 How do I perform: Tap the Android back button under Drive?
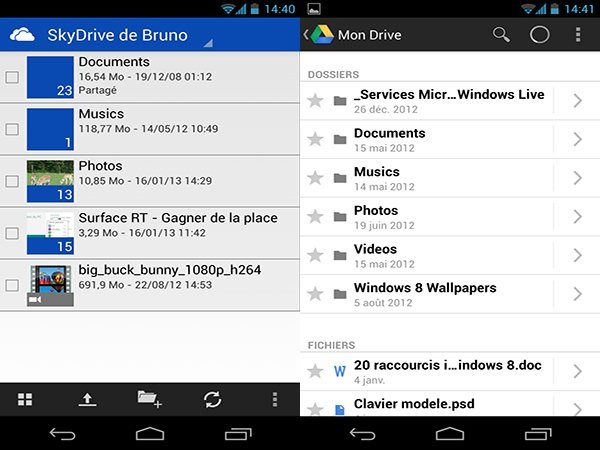click(x=362, y=434)
